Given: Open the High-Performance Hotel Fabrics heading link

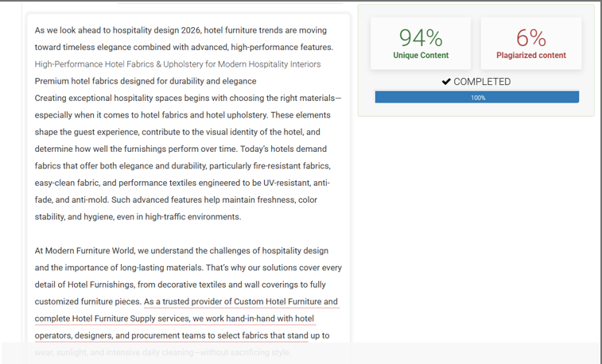Looking at the screenshot, I should pos(177,64).
